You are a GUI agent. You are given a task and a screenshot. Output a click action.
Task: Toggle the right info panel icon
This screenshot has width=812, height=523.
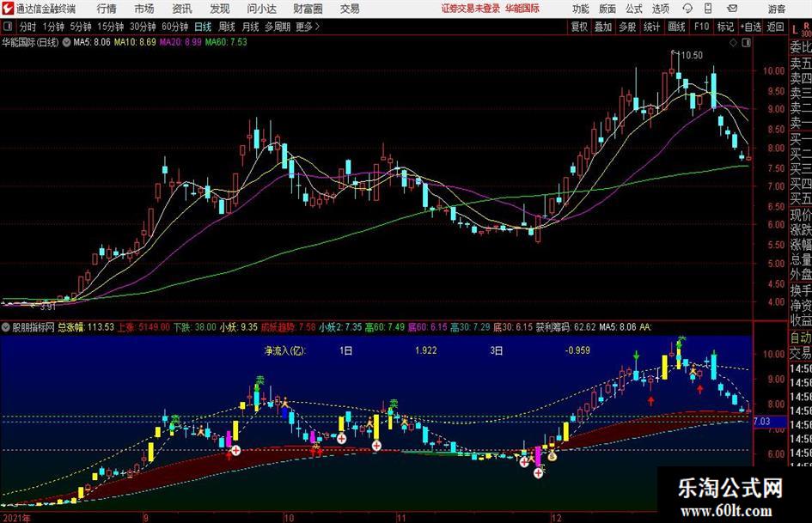click(746, 42)
